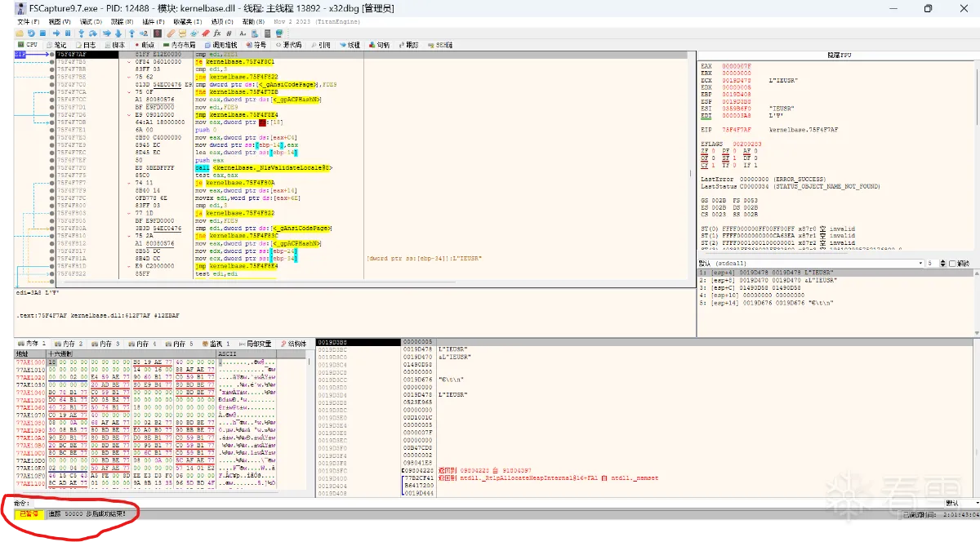980x542 pixels.
Task: Toggle the 解锁 (unlock) checkbox
Action: [952, 264]
